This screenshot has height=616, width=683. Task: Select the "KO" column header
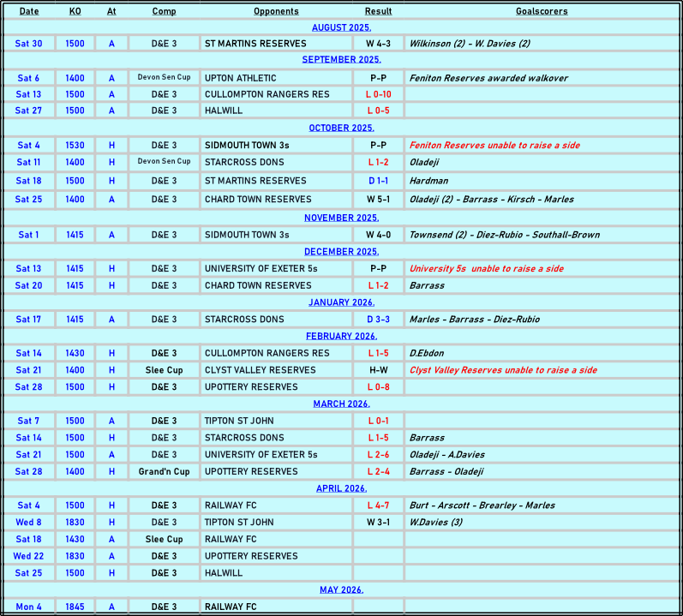75,11
